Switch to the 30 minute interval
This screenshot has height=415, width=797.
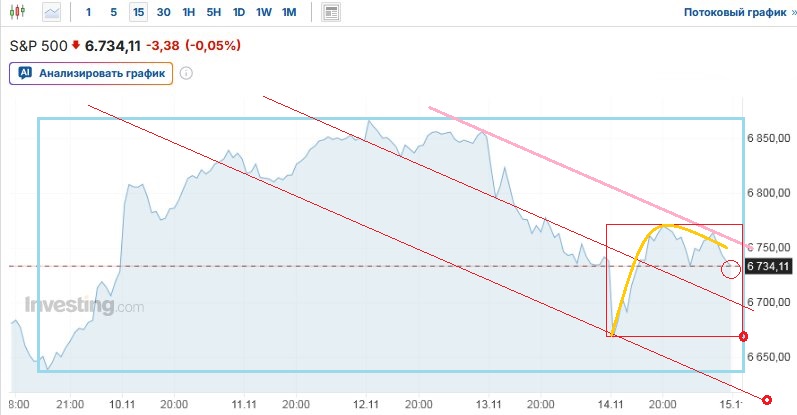point(164,13)
